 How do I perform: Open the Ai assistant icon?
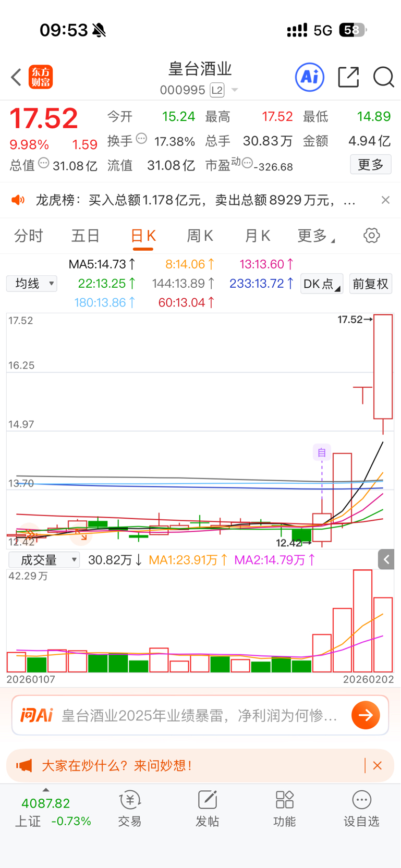point(310,77)
